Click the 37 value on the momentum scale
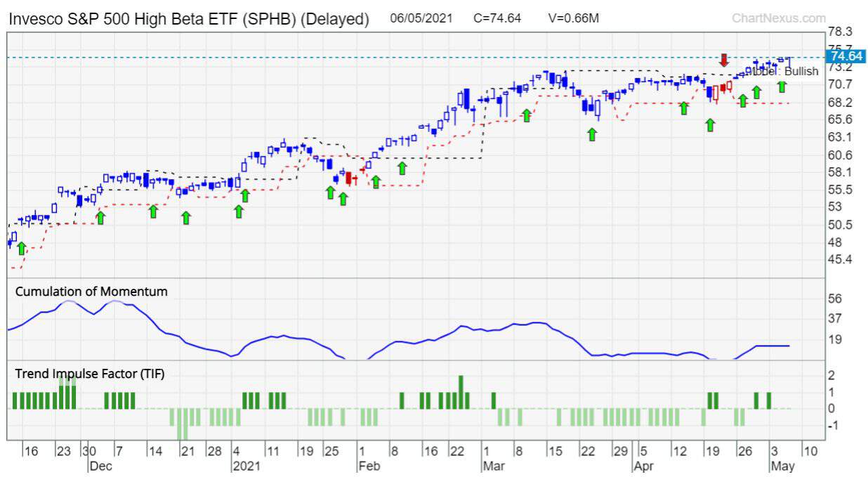The image size is (868, 477). pyautogui.click(x=835, y=319)
